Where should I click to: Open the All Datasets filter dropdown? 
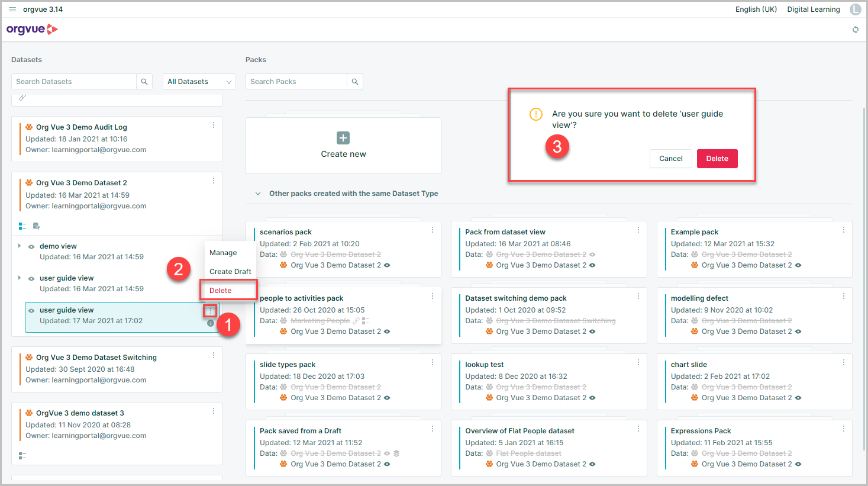click(199, 82)
